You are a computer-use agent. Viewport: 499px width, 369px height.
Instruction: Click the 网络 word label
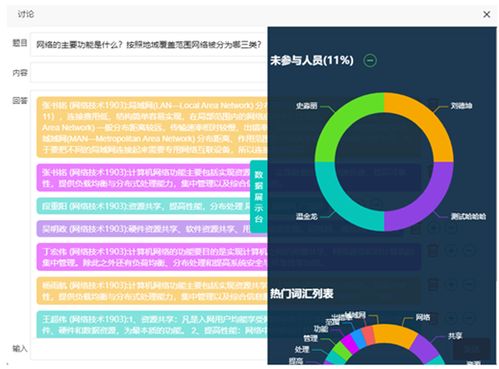point(423,317)
